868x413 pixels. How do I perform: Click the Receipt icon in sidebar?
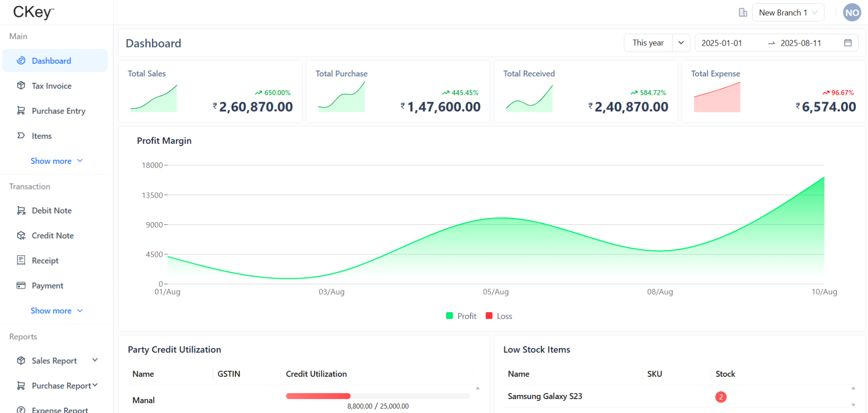point(21,261)
